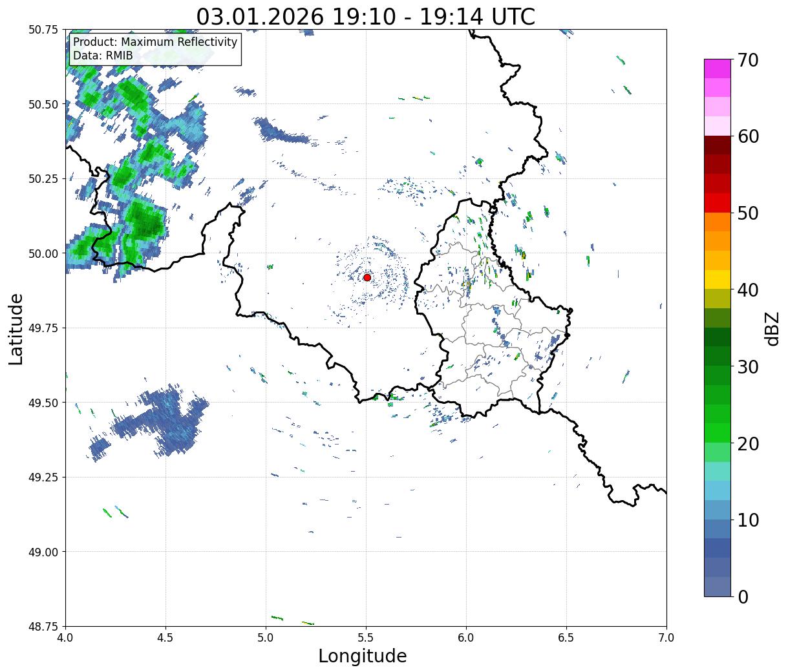
Task: Click the colorbar tick label 10
Action: 748,520
